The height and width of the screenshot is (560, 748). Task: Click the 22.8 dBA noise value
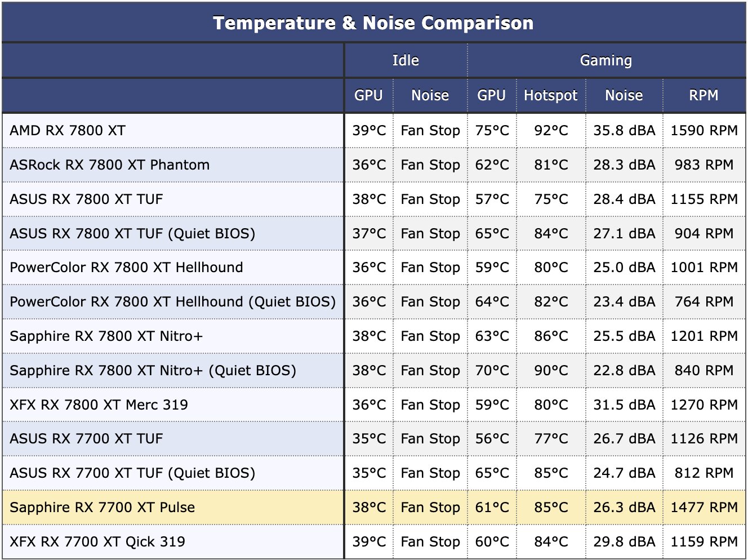pyautogui.click(x=624, y=370)
